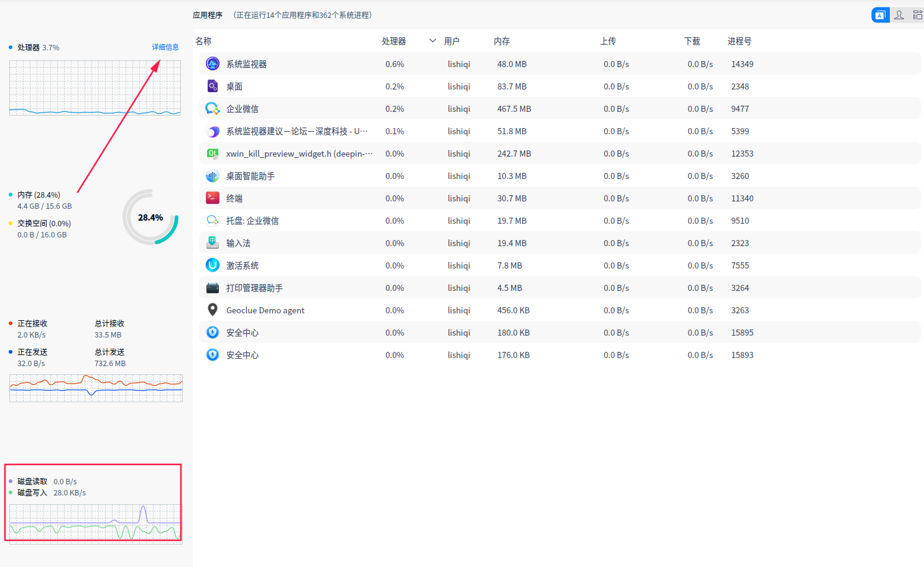Click process number 9477
Viewport: 924px width, 567px height.
tap(740, 109)
